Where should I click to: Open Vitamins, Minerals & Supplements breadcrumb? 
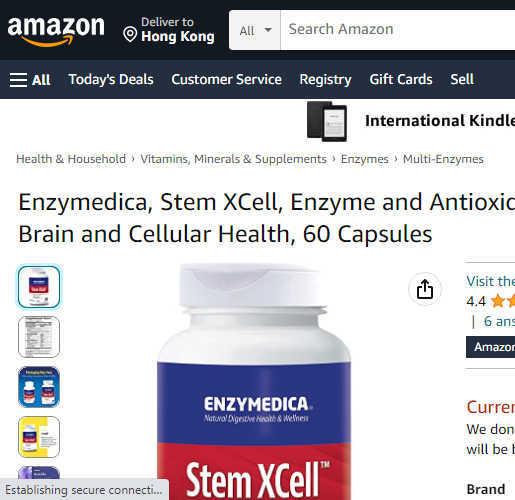tap(233, 159)
